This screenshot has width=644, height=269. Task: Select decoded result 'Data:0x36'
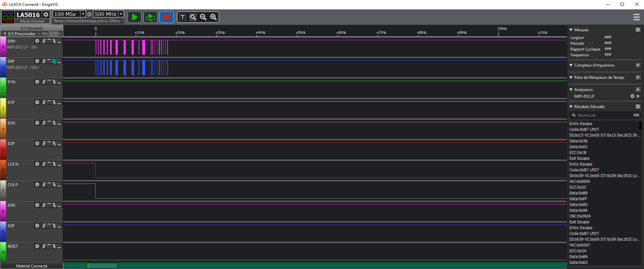tap(578, 141)
